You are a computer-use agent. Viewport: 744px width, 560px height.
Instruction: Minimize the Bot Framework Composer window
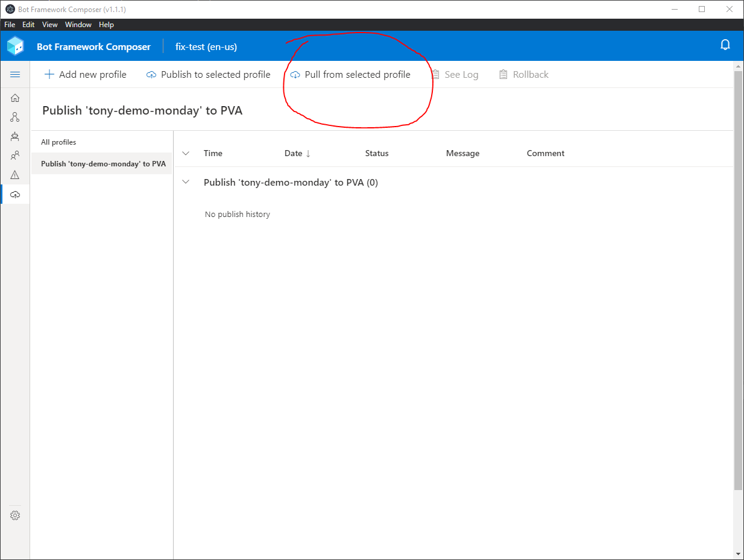[674, 9]
